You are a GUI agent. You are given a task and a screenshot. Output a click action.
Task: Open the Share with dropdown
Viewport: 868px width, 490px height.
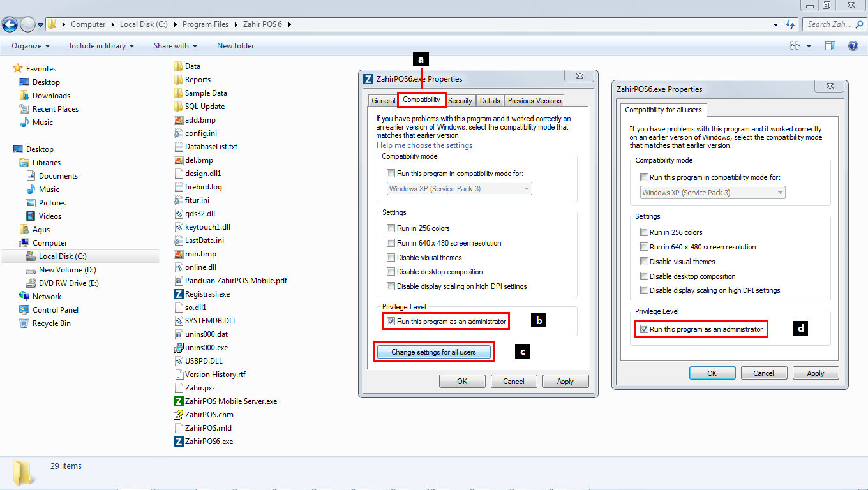click(x=176, y=46)
